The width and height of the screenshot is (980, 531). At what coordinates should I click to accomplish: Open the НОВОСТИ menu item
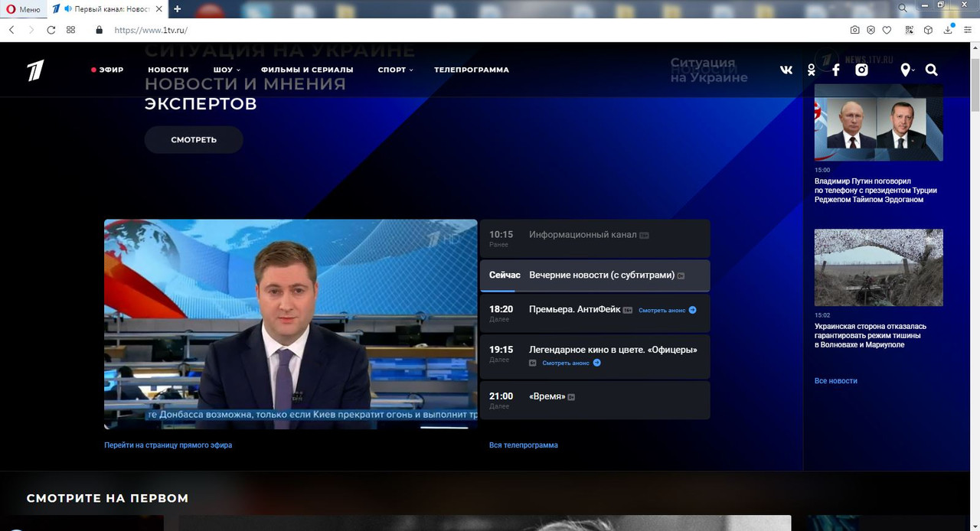point(168,70)
